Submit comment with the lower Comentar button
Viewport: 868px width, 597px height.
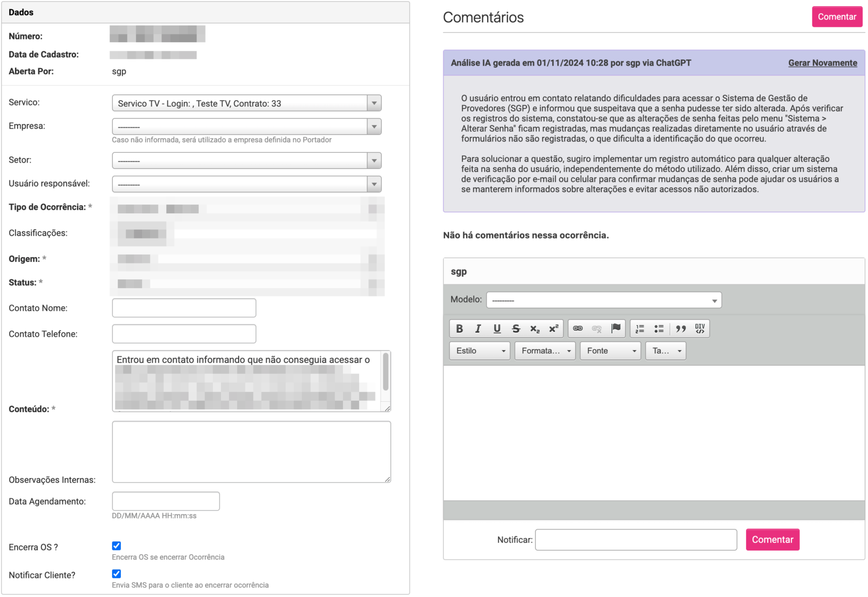click(772, 539)
